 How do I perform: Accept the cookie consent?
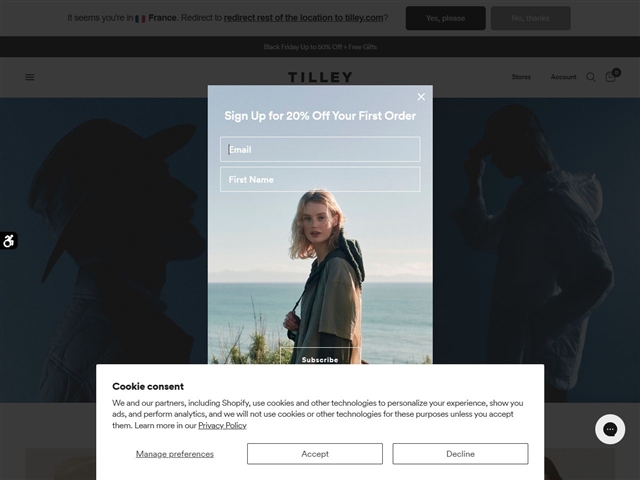(x=315, y=453)
